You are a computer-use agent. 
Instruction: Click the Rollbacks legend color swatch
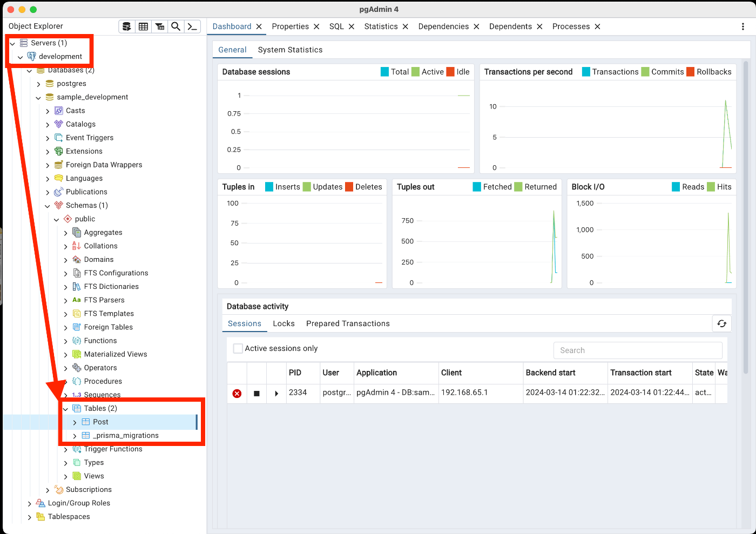pos(690,72)
